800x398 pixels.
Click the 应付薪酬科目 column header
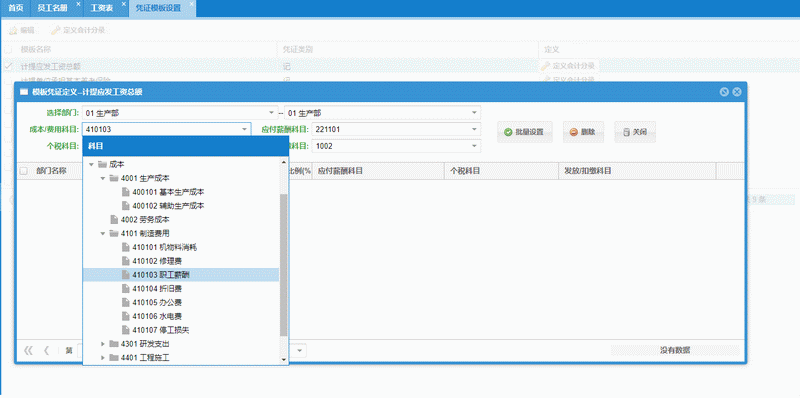378,171
